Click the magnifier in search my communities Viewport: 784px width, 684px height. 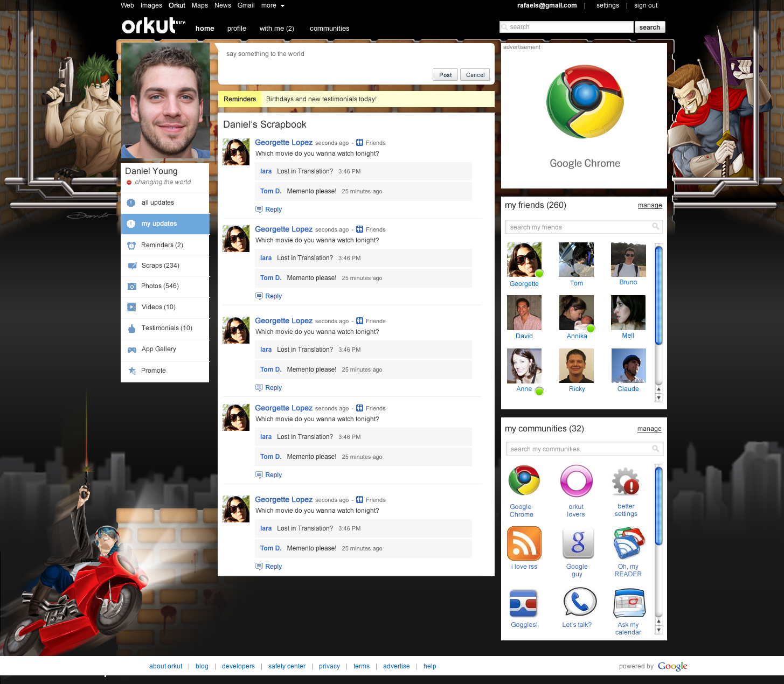655,448
